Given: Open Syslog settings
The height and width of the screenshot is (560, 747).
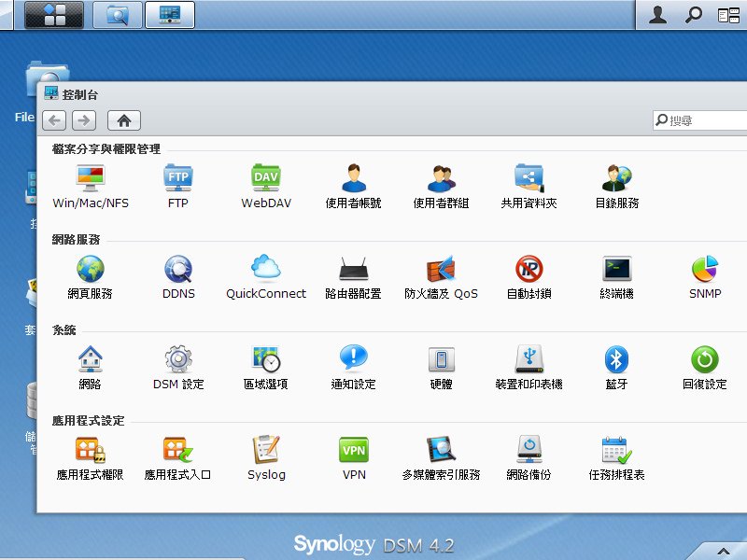Looking at the screenshot, I should 266,458.
